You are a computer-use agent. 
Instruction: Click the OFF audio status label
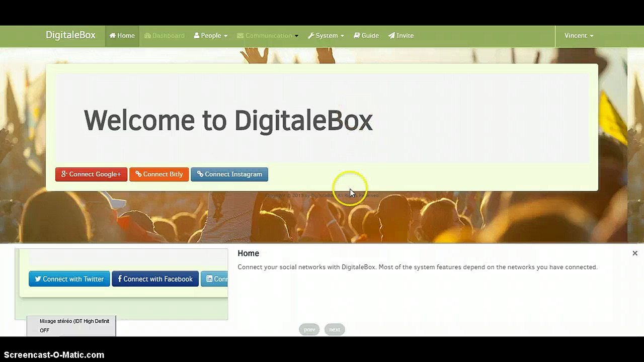(x=44, y=330)
